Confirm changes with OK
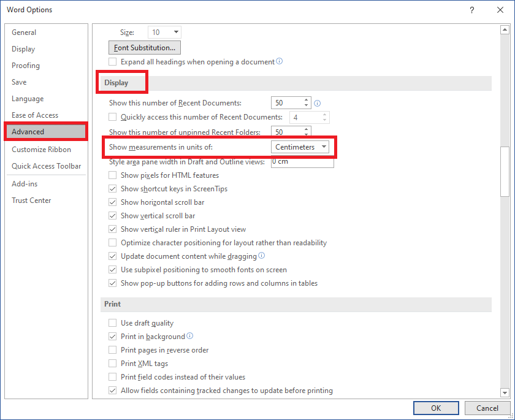The height and width of the screenshot is (420, 515). (436, 408)
